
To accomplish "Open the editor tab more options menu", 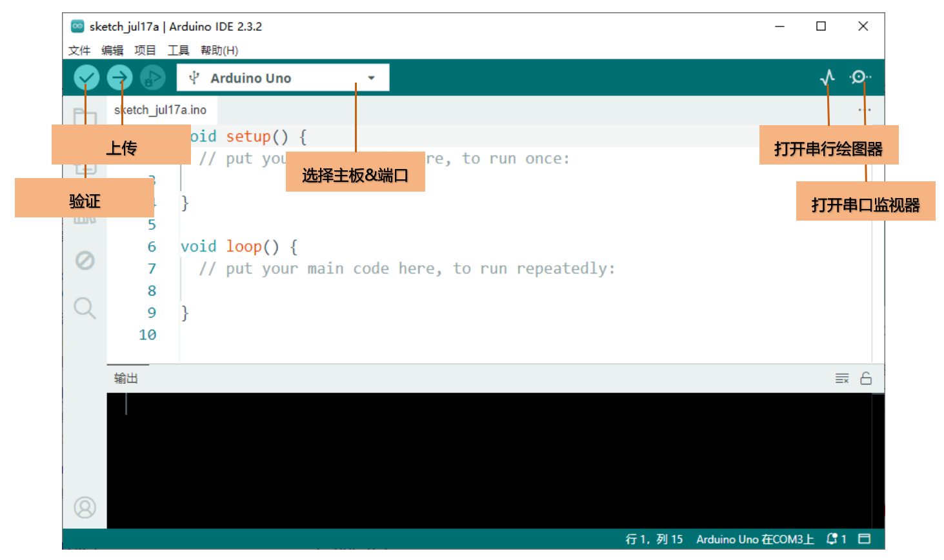I will click(865, 110).
